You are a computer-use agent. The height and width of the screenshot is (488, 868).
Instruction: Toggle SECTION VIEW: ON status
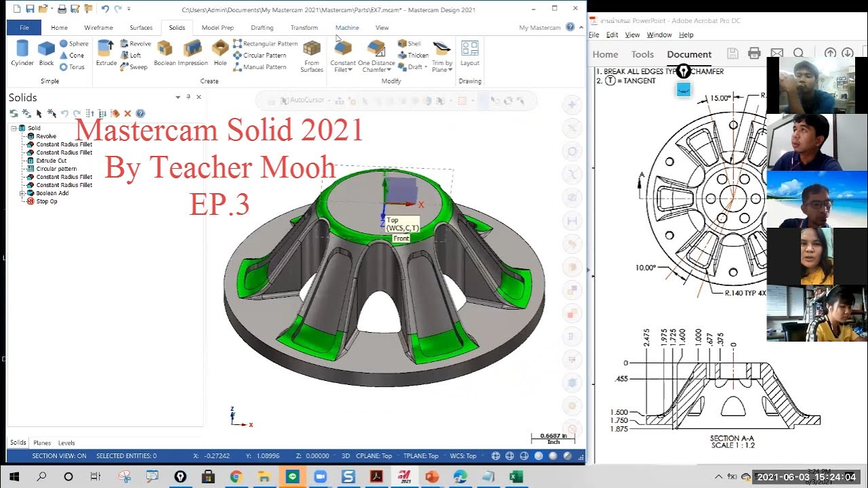[60, 456]
